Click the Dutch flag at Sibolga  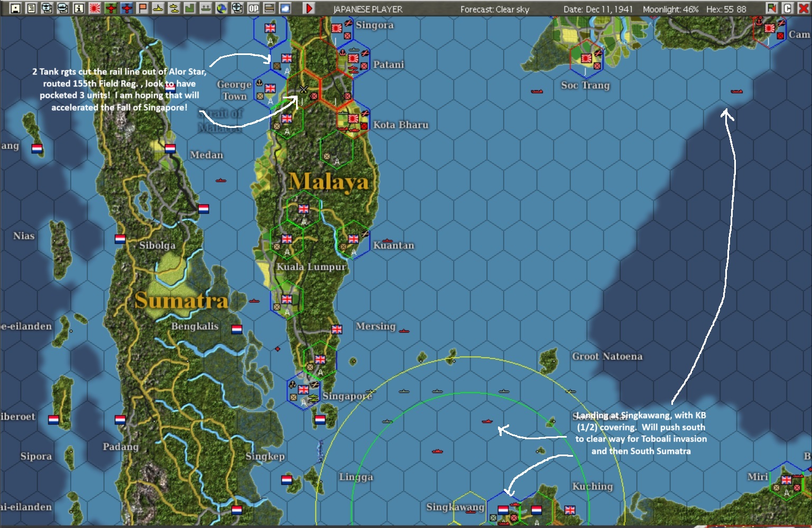[x=120, y=239]
